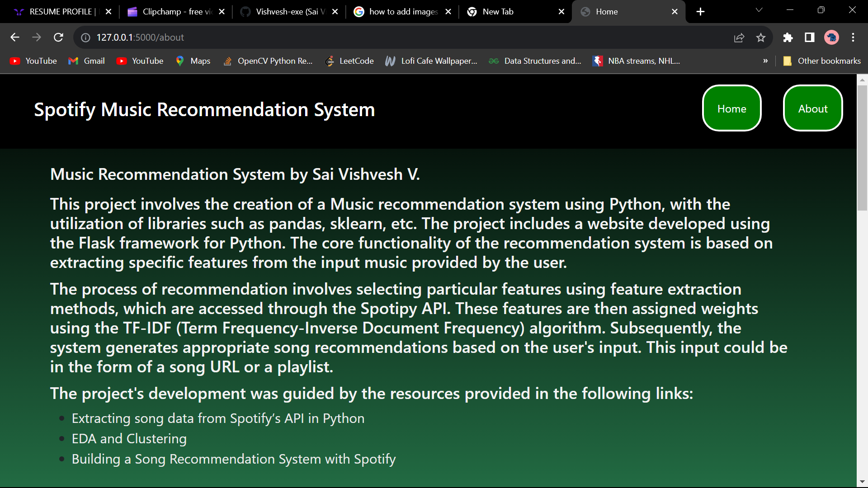This screenshot has height=488, width=868.
Task: Click the green About button
Action: pos(812,108)
